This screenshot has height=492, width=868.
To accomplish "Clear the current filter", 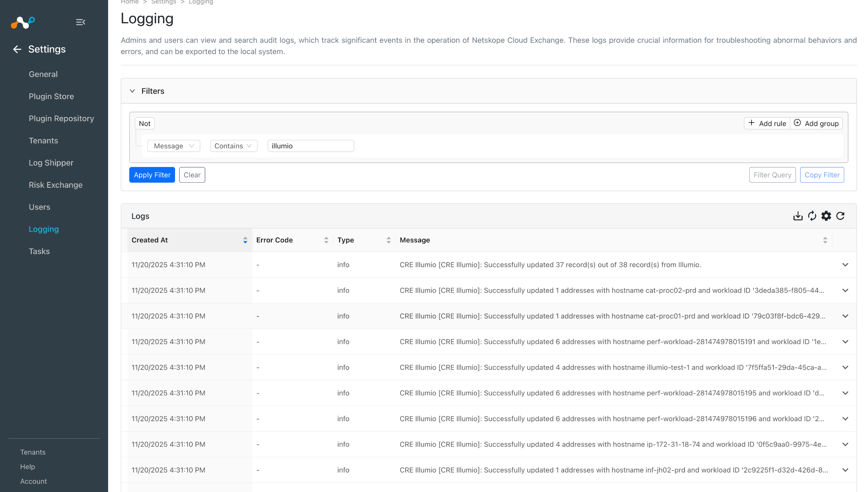I will [x=192, y=175].
